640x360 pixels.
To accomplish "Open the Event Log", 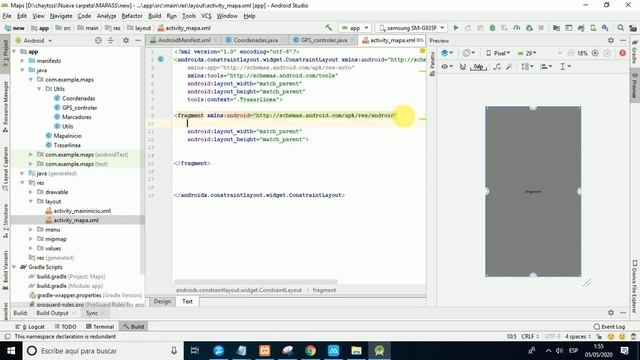I will point(609,327).
